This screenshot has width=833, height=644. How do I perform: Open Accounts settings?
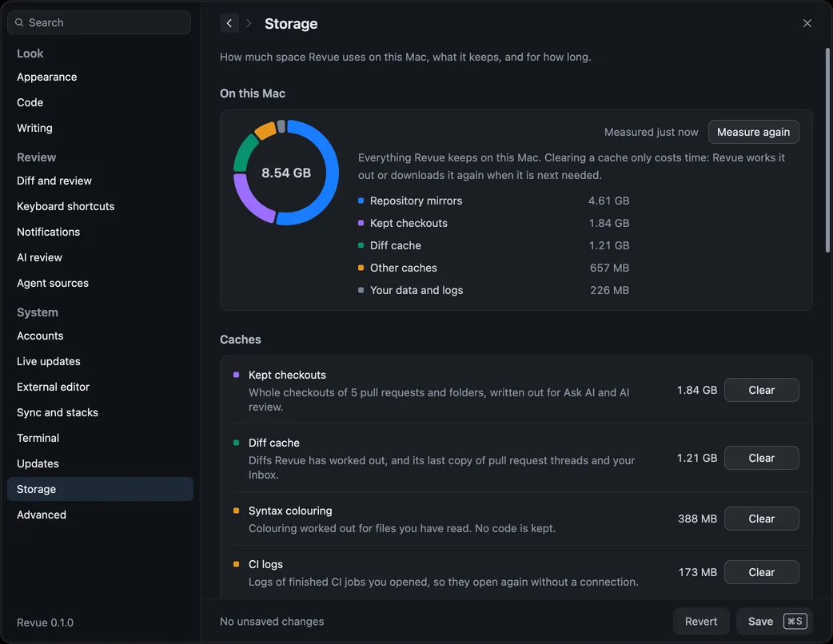coord(100,336)
